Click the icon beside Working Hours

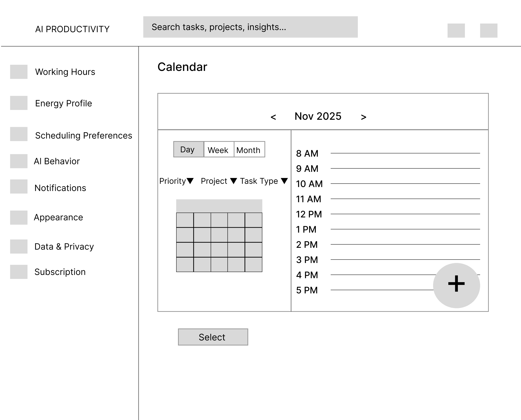point(19,72)
